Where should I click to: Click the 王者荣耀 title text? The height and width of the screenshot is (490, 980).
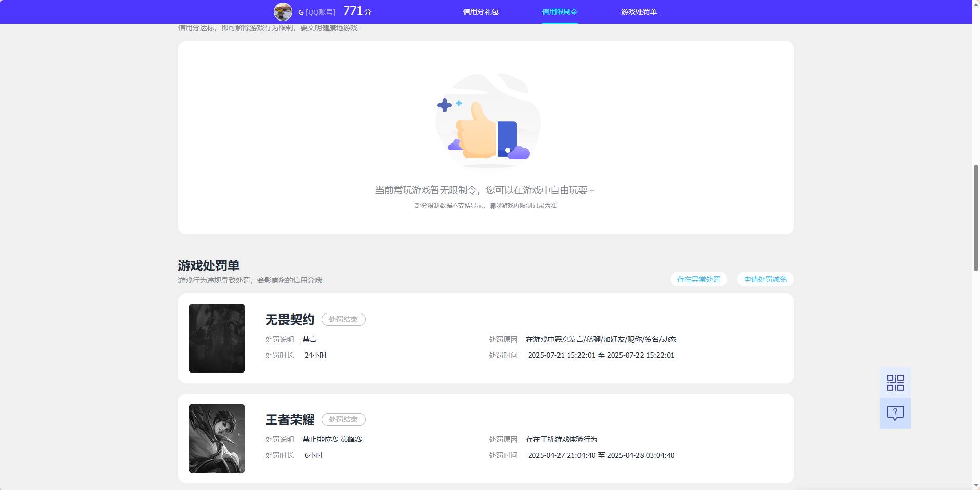click(290, 420)
